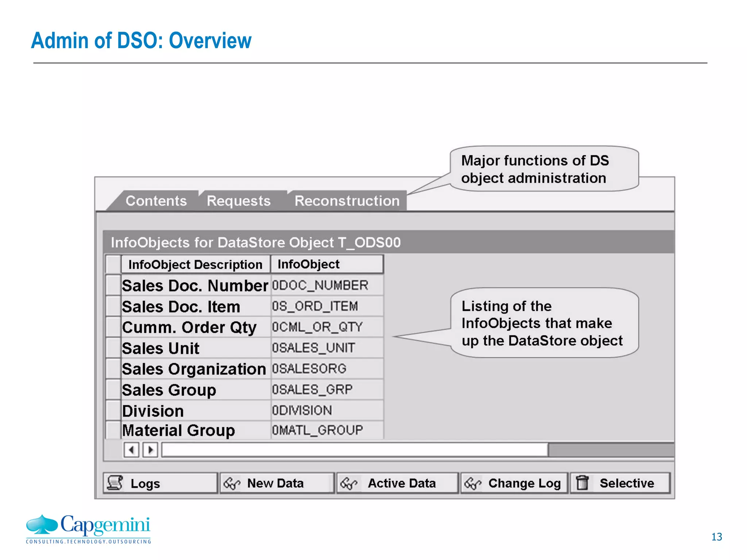Open the Contents tab
The width and height of the screenshot is (747, 560).
(x=156, y=201)
